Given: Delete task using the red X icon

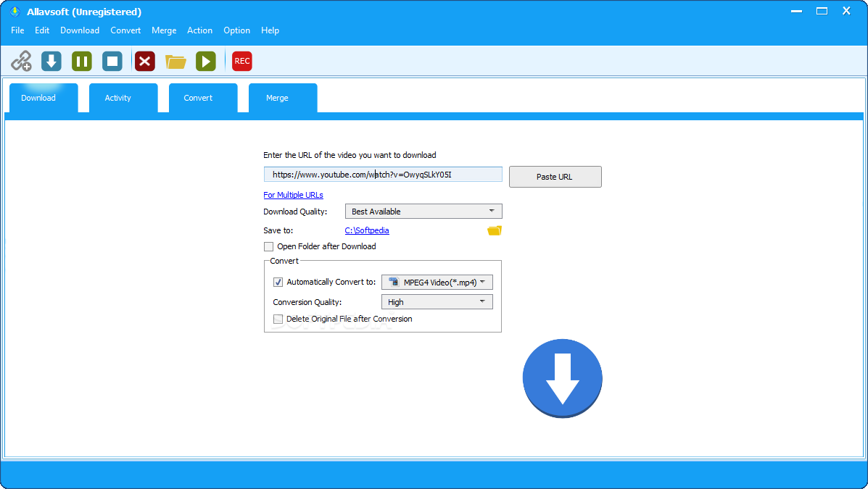Looking at the screenshot, I should [144, 61].
